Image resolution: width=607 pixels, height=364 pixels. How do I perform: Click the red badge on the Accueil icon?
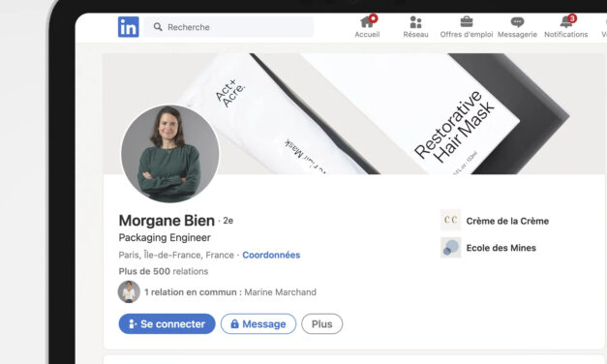[373, 18]
